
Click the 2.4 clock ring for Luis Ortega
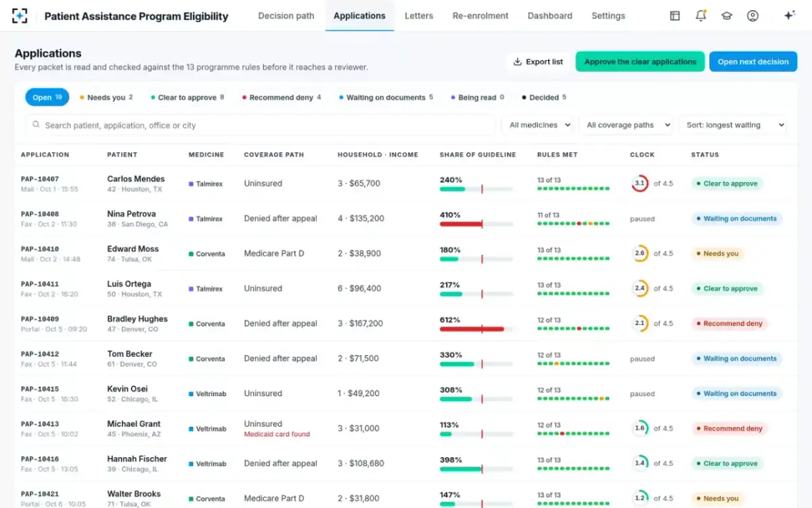click(639, 289)
